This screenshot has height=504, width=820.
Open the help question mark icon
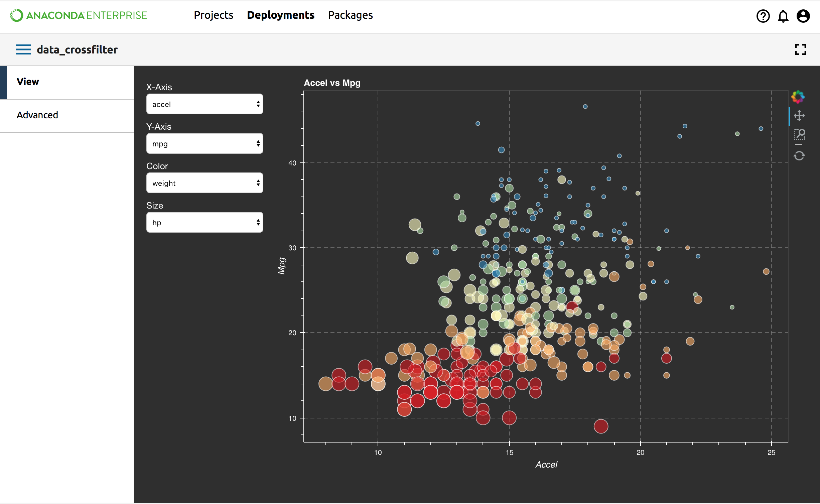[x=763, y=16]
